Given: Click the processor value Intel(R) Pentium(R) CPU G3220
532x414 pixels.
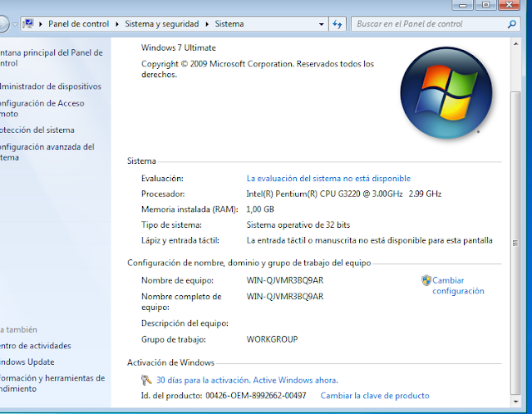Looking at the screenshot, I should click(x=343, y=194).
